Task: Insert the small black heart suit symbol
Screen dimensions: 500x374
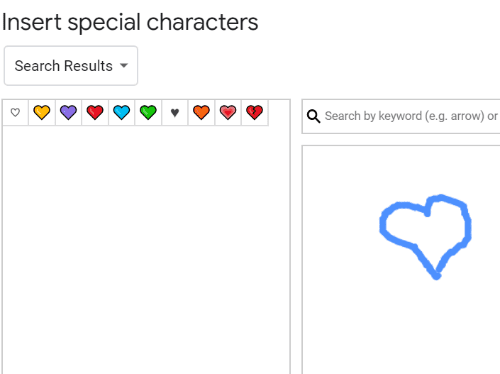Action: tap(175, 112)
